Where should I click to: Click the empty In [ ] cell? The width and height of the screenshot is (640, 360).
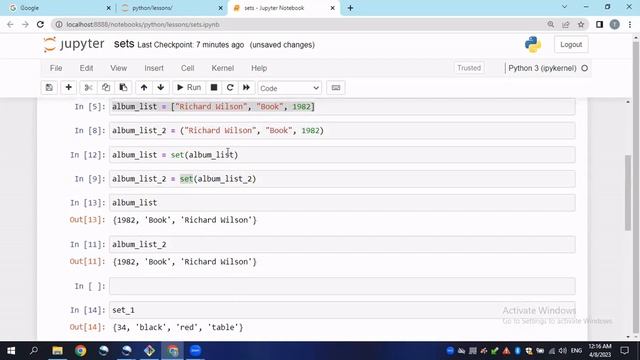[x=342, y=286]
